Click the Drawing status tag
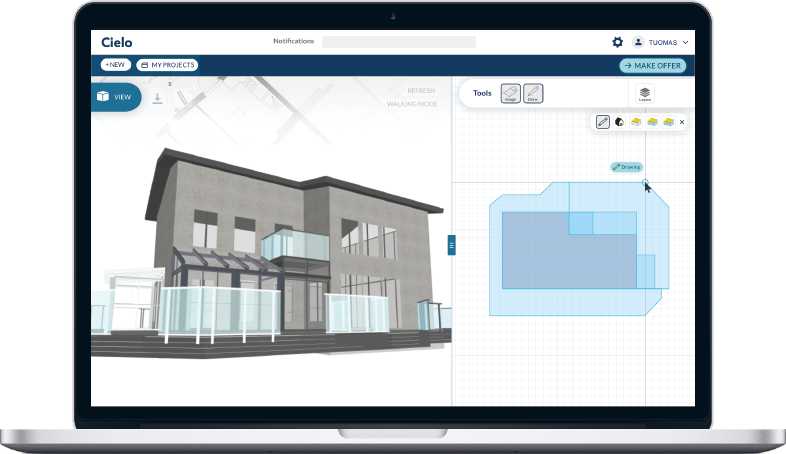This screenshot has width=786, height=454. point(627,167)
